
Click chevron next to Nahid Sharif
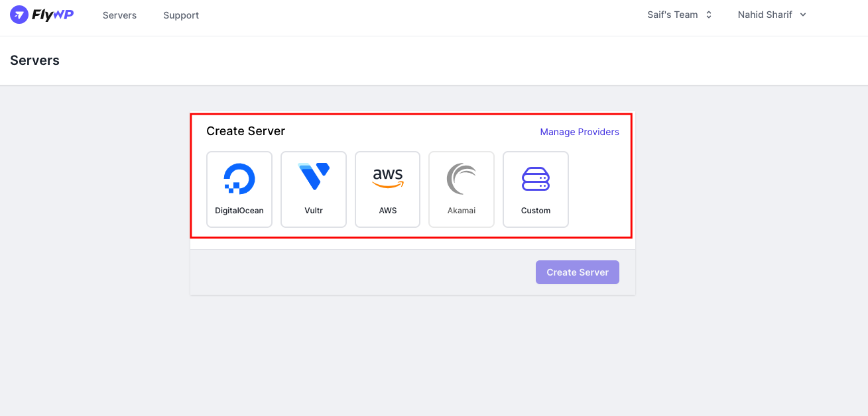[x=803, y=15]
